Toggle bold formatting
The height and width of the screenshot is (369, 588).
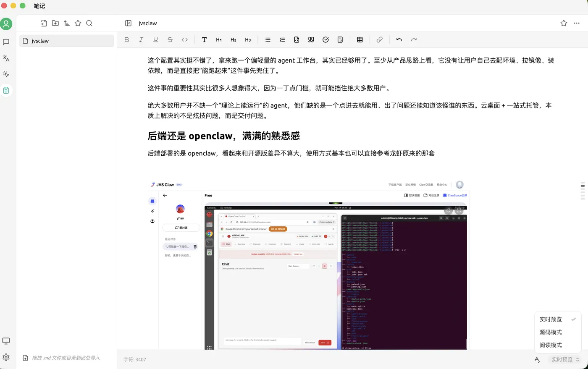tap(126, 39)
